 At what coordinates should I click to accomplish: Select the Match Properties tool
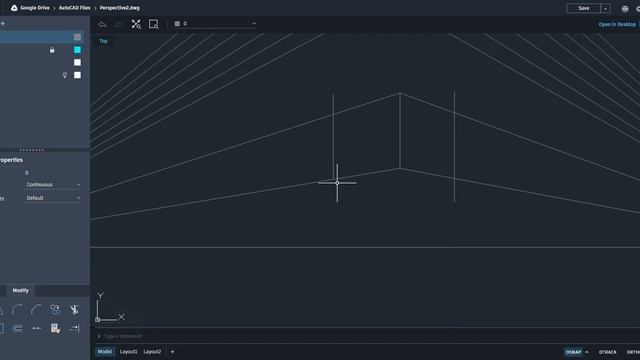click(55, 328)
